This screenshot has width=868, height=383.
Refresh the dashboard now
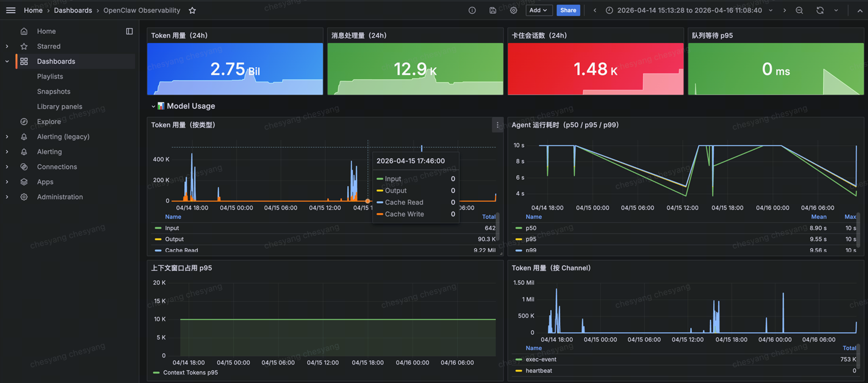[820, 10]
